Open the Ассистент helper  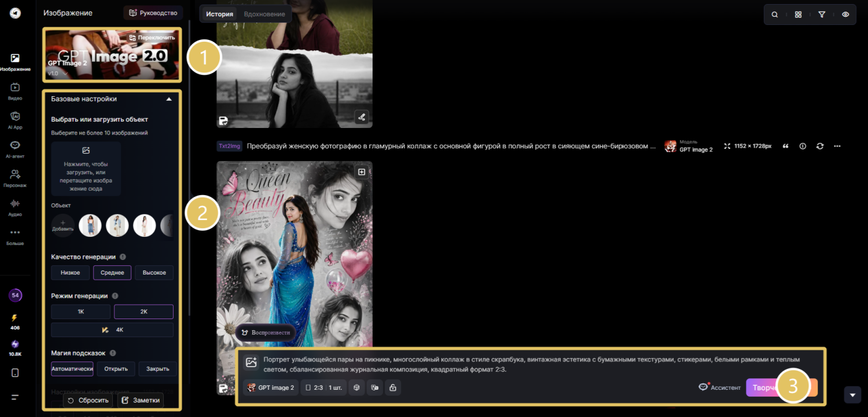coord(720,387)
